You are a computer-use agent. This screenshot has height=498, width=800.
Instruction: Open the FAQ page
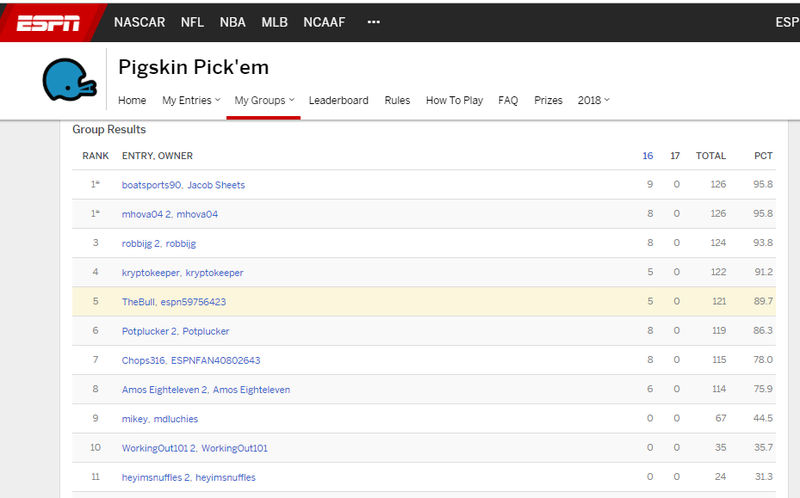508,101
